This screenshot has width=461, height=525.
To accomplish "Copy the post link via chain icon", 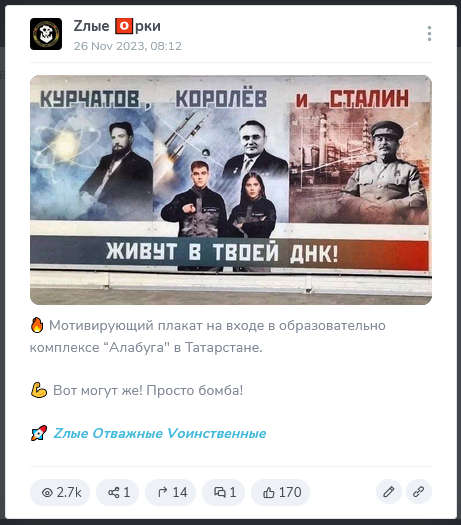I will (418, 492).
